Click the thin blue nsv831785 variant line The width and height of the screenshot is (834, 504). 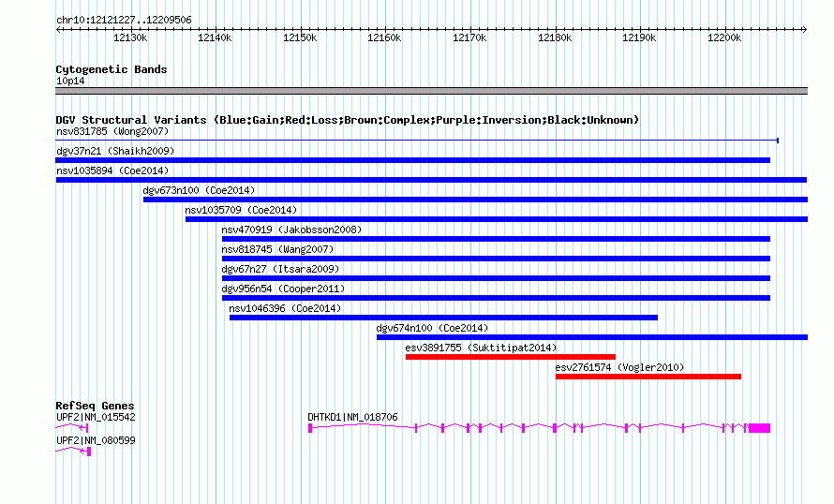417,141
